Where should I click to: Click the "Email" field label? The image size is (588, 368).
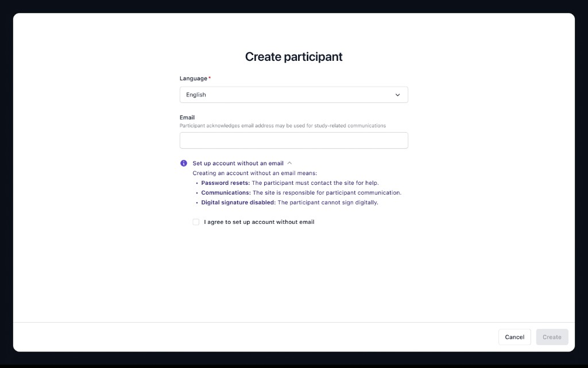[x=187, y=117]
